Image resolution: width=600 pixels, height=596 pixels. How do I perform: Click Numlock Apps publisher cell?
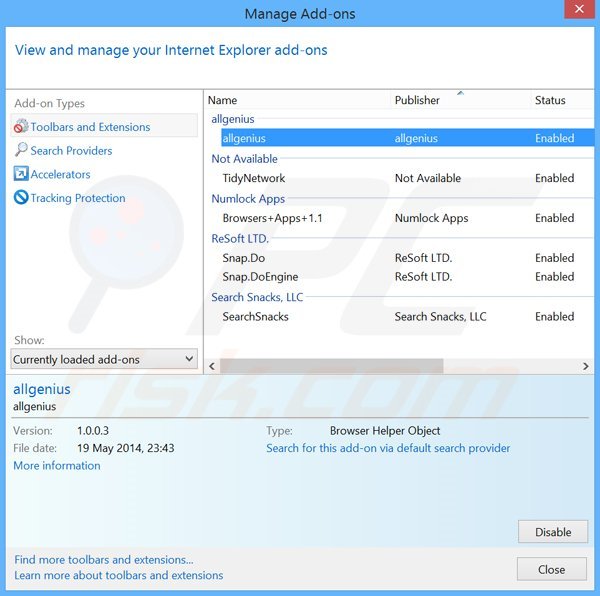click(431, 218)
